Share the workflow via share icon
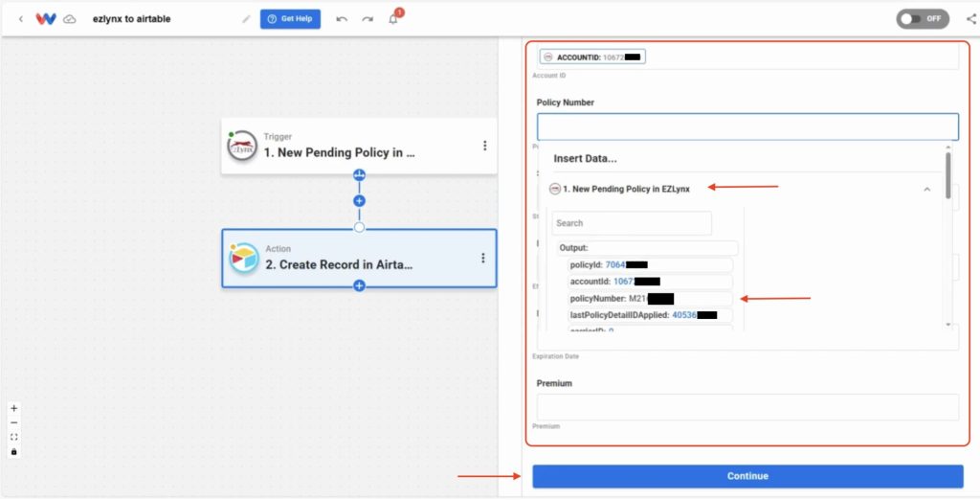The image size is (980, 500). pos(970,19)
